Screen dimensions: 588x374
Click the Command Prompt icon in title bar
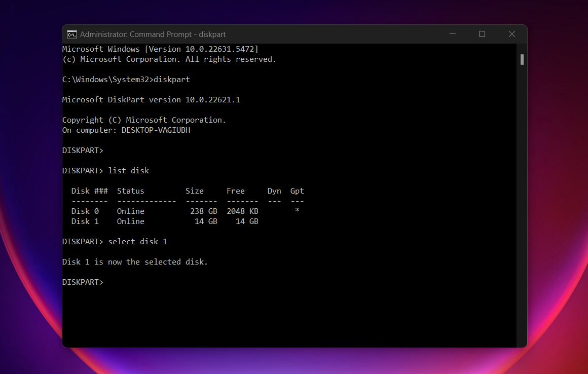71,34
